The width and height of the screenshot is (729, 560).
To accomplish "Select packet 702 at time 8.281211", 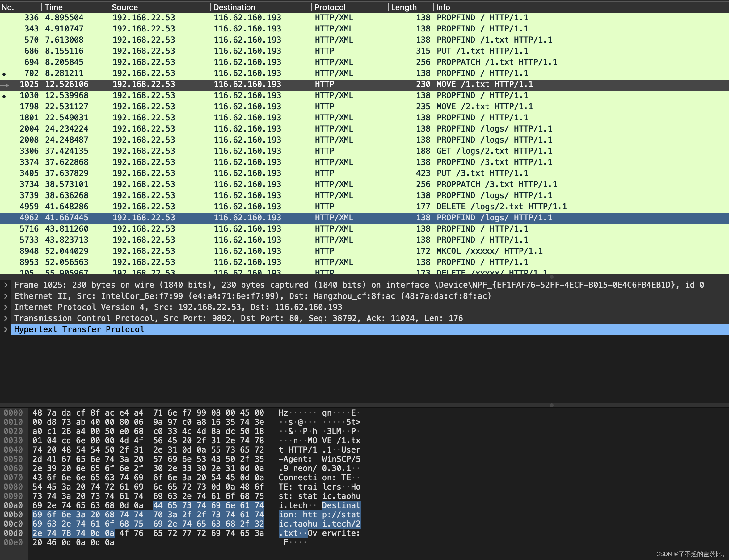I will pos(364,73).
